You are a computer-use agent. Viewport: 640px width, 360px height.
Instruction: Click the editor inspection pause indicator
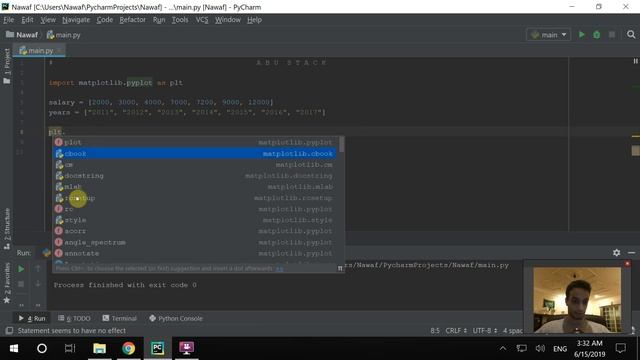pos(635,61)
